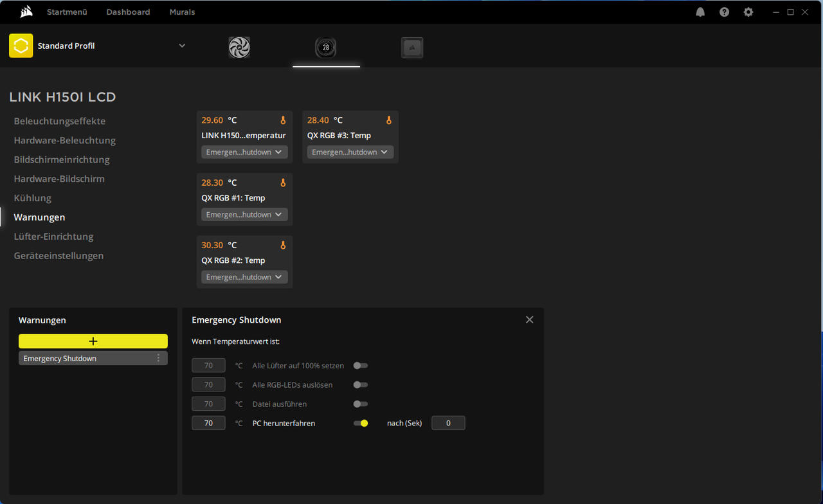
Task: Go to Lüfter-Einrichtung section
Action: [53, 237]
